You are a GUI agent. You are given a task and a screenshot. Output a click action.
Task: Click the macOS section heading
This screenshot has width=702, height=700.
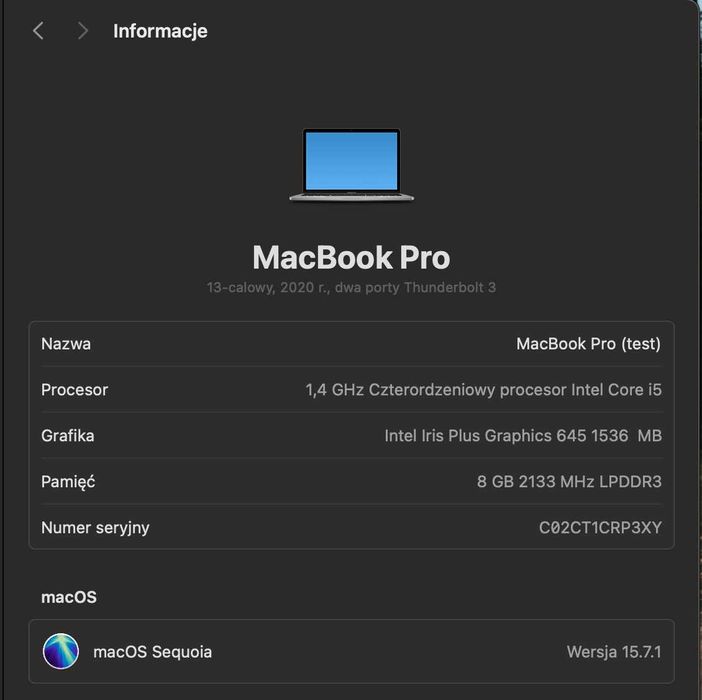click(x=69, y=598)
